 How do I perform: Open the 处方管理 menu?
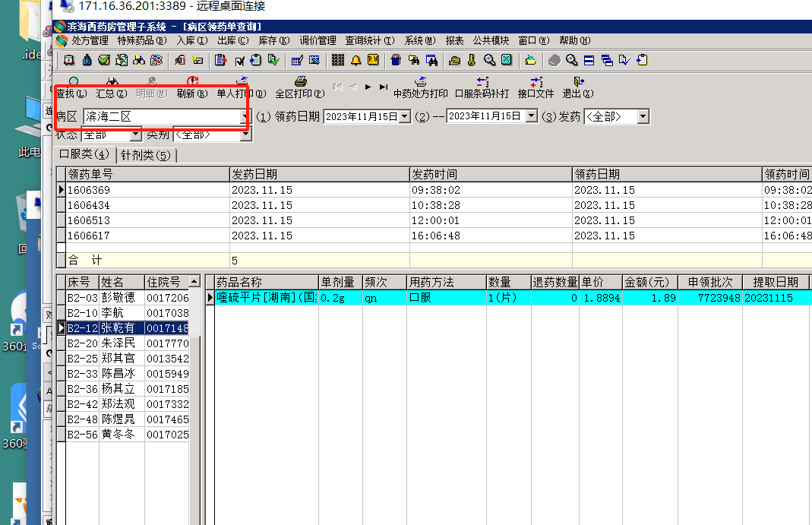click(90, 40)
